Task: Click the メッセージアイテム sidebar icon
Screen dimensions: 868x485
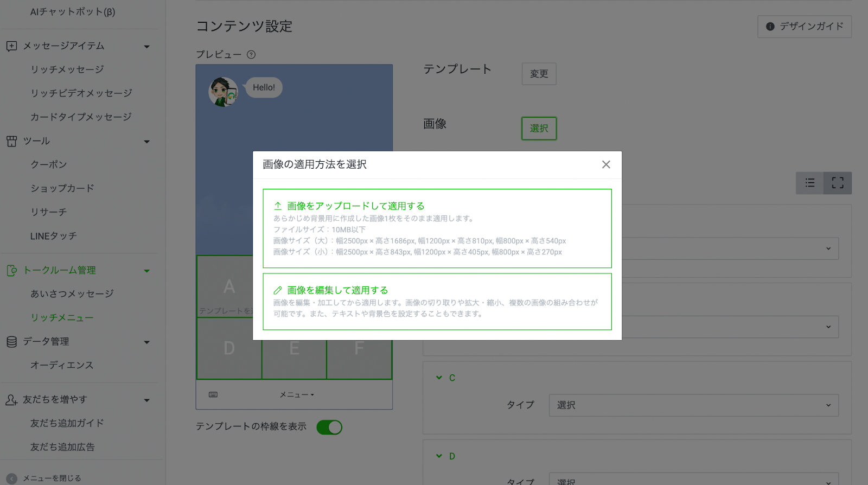Action: [x=11, y=46]
